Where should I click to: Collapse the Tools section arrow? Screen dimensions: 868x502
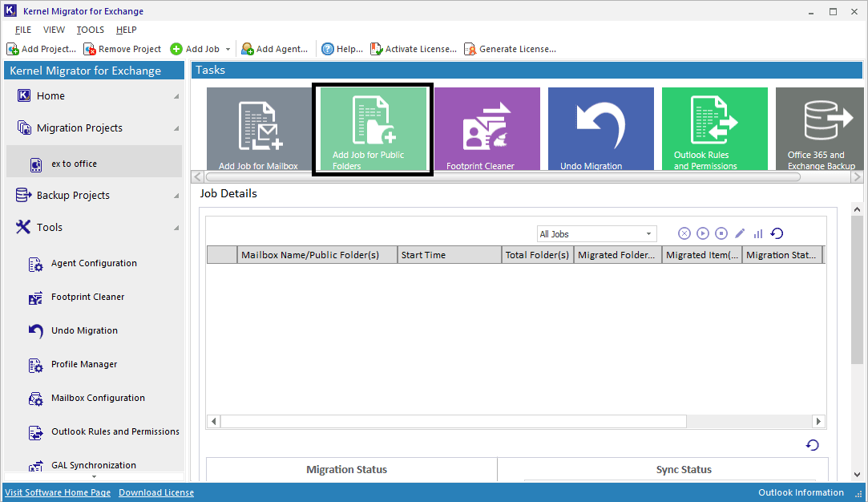[176, 228]
